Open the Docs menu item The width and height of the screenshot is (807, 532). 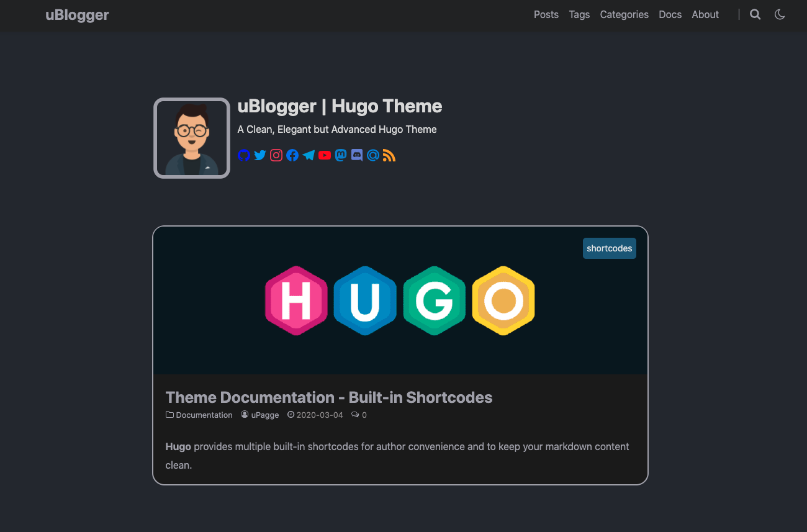pos(670,14)
